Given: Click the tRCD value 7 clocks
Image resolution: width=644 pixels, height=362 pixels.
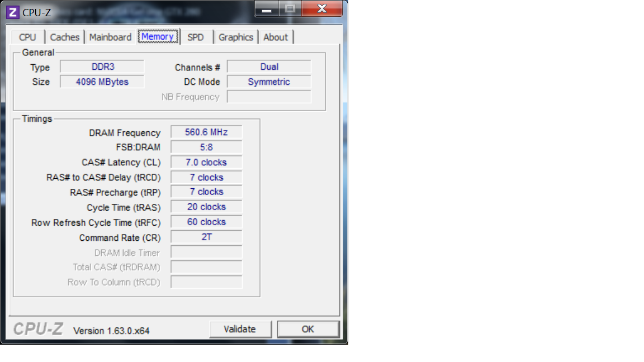Looking at the screenshot, I should [206, 177].
